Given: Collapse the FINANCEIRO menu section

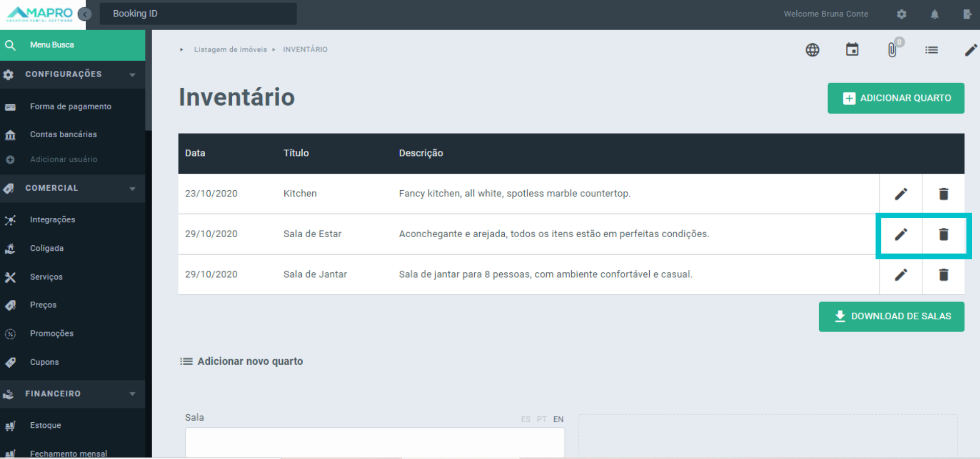Looking at the screenshot, I should [132, 394].
